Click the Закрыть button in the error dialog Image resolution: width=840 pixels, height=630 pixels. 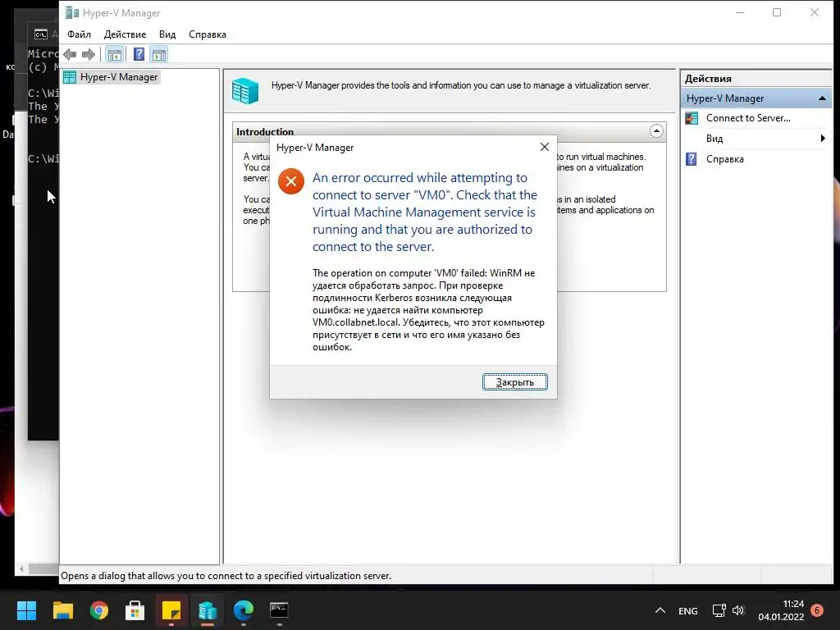515,382
